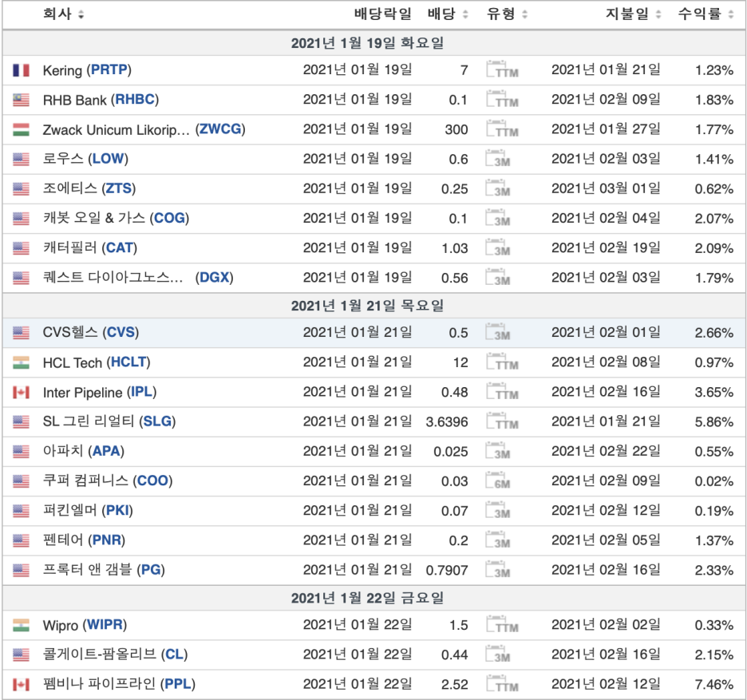747x700 pixels.
Task: Click the 7.46% yield value
Action: coord(713,684)
